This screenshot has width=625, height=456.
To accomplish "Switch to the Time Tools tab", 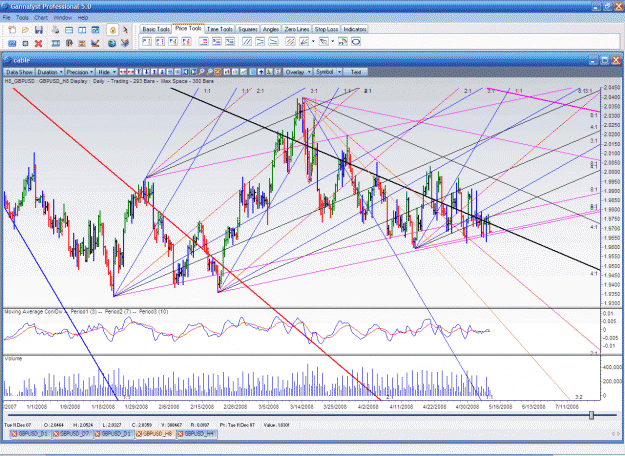I will tap(220, 29).
